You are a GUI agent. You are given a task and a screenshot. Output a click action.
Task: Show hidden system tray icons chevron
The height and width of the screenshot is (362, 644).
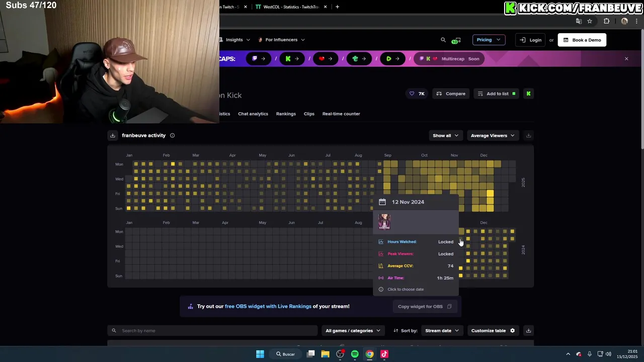[x=568, y=354]
